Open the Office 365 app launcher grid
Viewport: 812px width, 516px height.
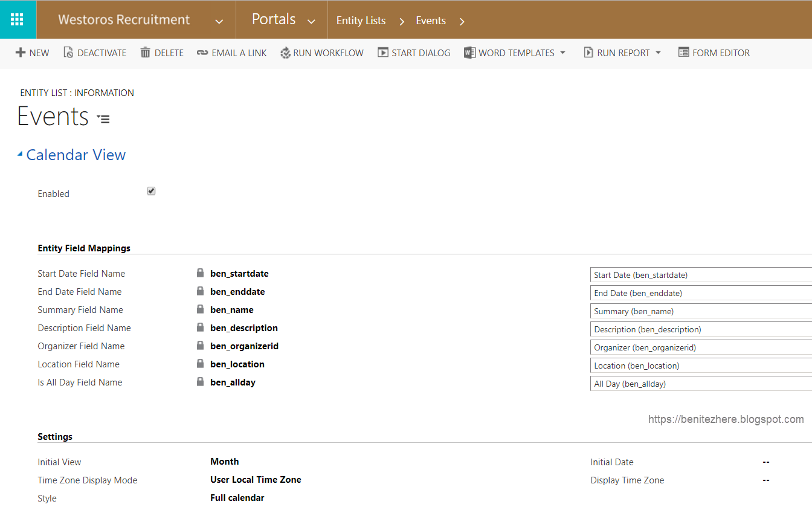pos(18,19)
